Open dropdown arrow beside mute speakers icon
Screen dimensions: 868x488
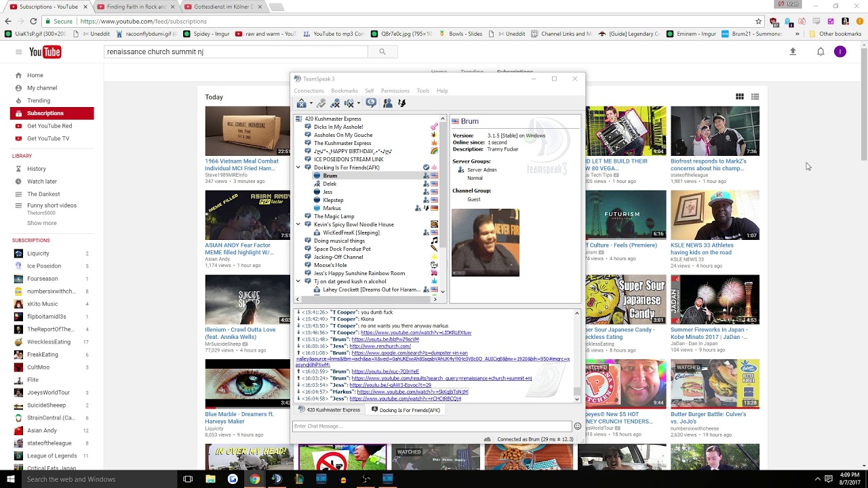tap(358, 104)
